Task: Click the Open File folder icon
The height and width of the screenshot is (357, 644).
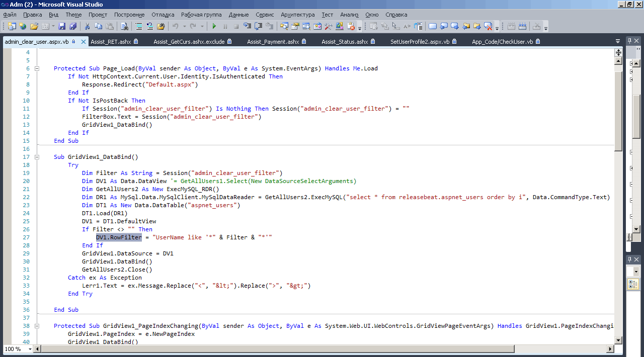Action: (x=34, y=26)
